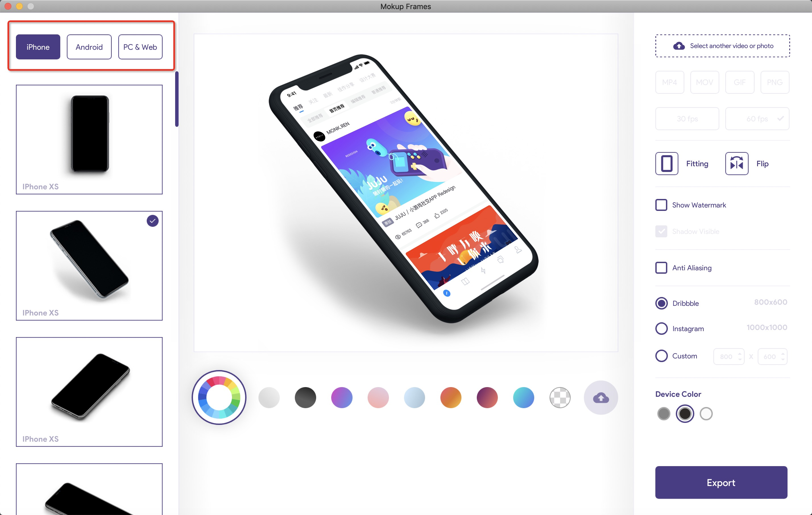Toggle the Shadow Visible checkbox
The width and height of the screenshot is (812, 515).
pyautogui.click(x=661, y=232)
